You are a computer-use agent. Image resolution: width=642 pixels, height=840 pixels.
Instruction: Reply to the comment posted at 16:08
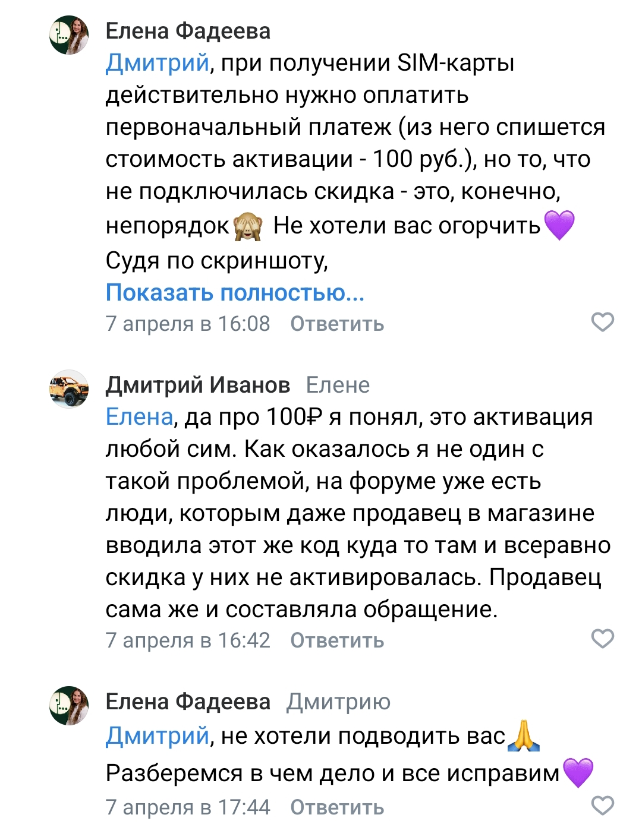(337, 324)
